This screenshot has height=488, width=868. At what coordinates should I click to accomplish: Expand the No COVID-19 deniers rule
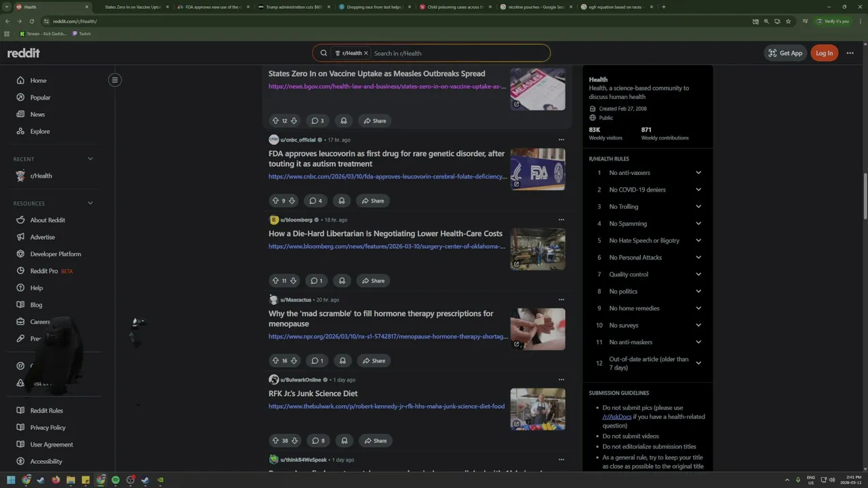[x=698, y=190]
